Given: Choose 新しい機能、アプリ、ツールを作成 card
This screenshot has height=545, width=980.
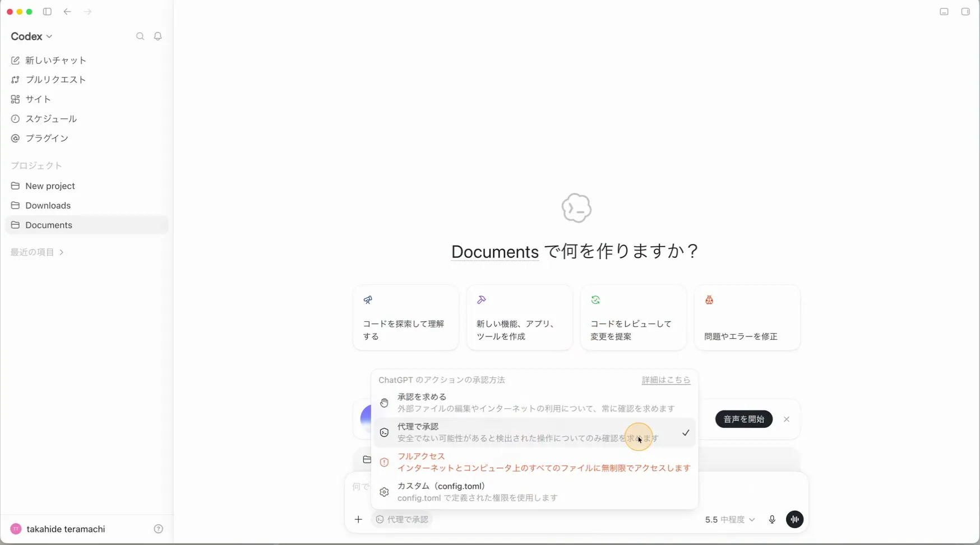Looking at the screenshot, I should (x=520, y=318).
